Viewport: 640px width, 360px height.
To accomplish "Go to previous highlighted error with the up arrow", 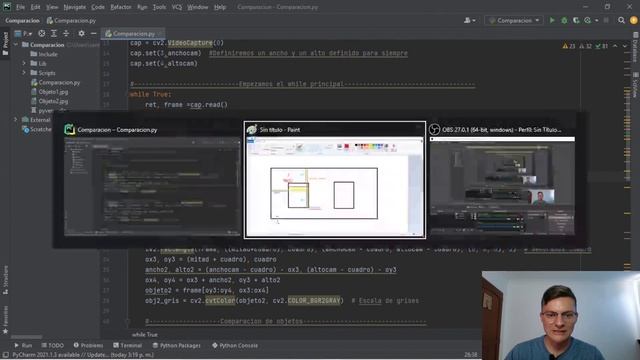I will click(x=615, y=46).
